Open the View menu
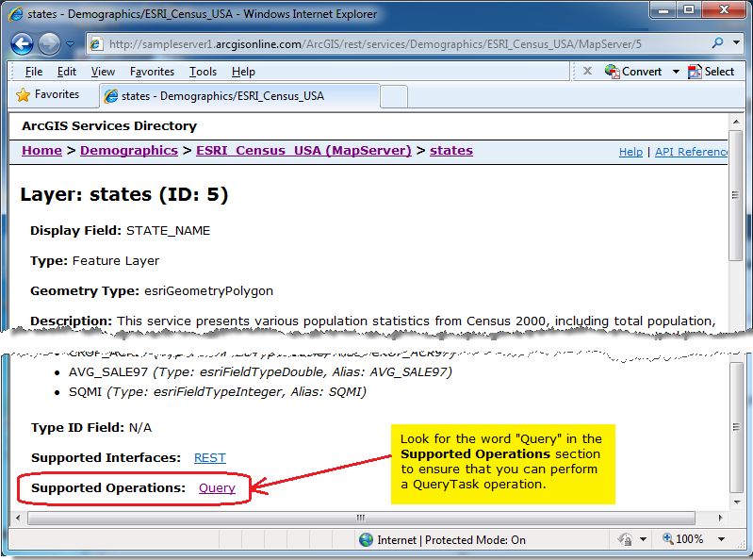753x560 pixels. [103, 72]
